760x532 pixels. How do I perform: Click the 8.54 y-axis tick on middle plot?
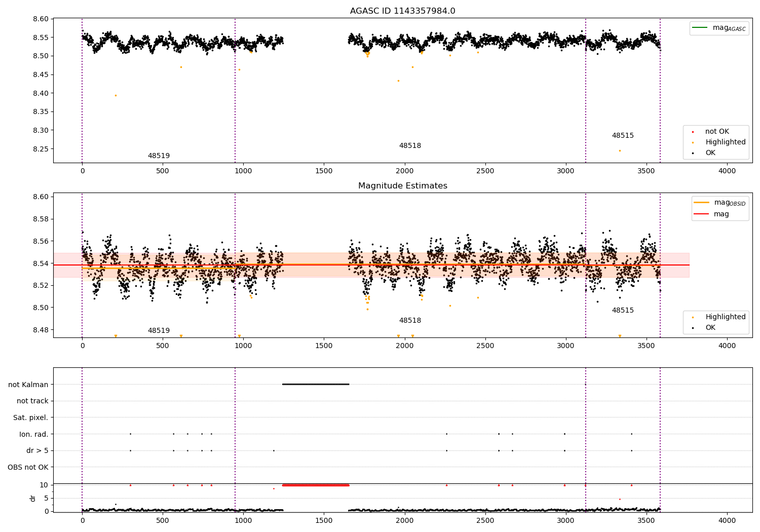coord(40,263)
